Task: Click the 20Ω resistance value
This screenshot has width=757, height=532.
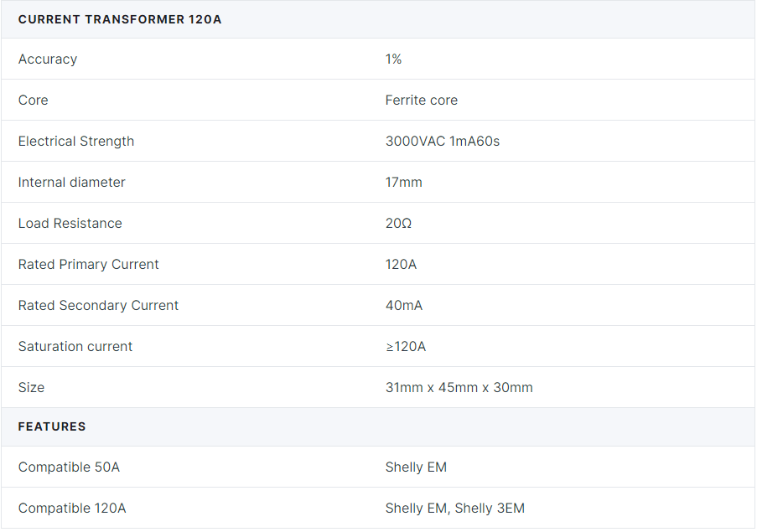Action: coord(399,223)
